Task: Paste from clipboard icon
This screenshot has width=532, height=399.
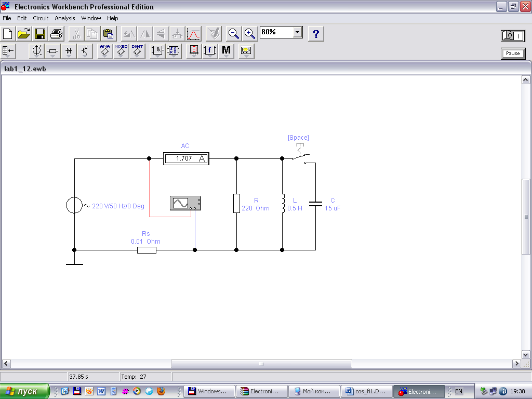Action: [x=108, y=34]
